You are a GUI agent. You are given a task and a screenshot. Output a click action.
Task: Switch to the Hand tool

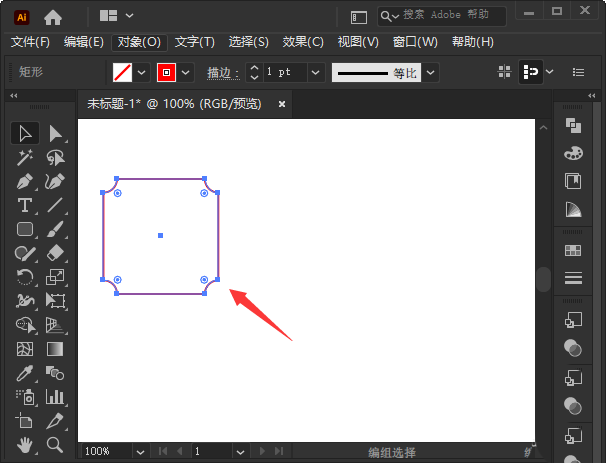pyautogui.click(x=25, y=444)
